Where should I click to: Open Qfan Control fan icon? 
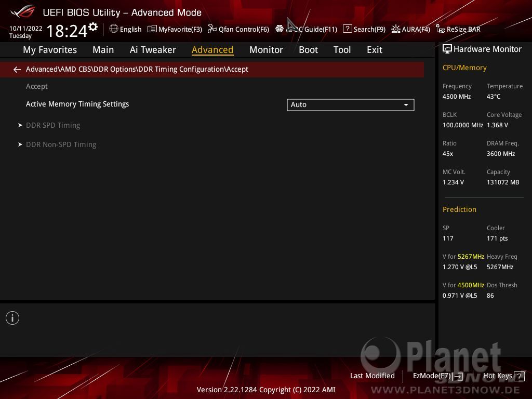tap(212, 29)
